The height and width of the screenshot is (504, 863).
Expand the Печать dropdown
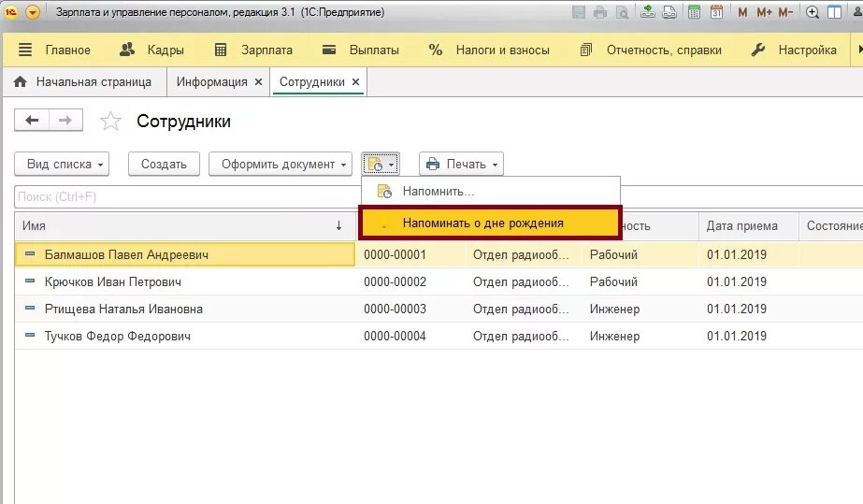461,164
